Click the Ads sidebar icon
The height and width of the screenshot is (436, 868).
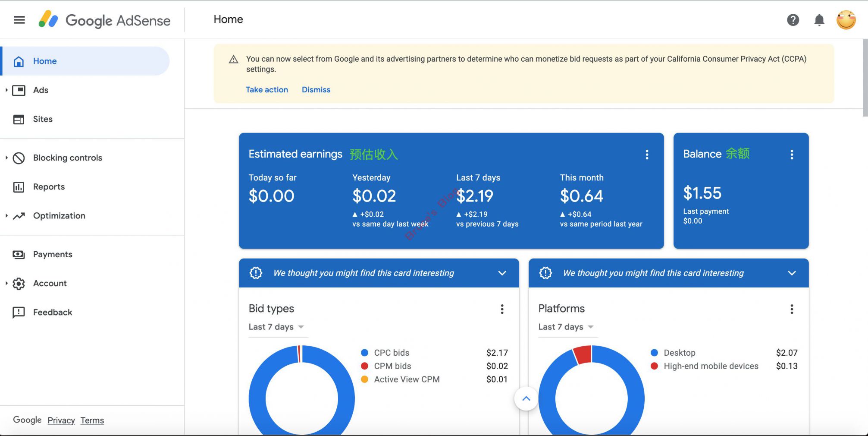(19, 90)
